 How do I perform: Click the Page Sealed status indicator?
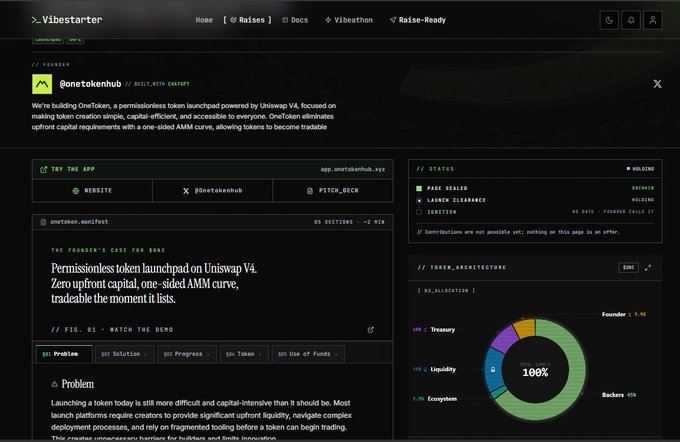[x=419, y=188]
